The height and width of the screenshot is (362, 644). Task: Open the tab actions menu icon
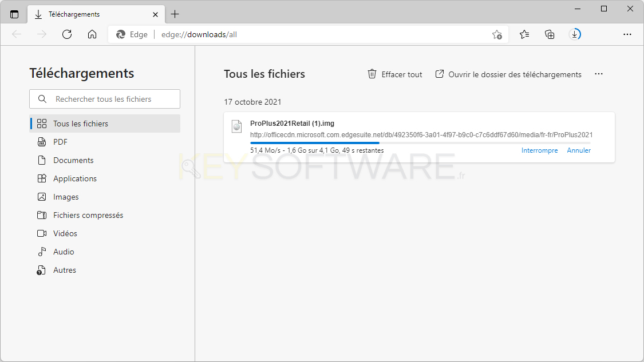coord(14,14)
